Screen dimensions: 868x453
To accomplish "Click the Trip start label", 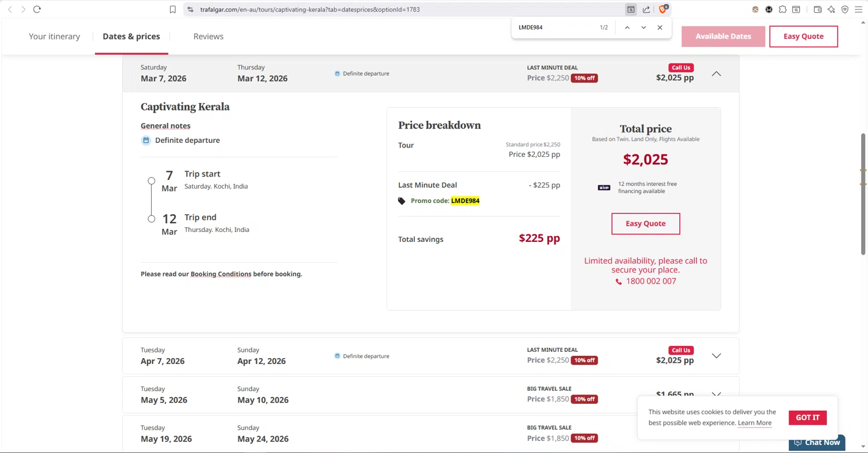I will pos(203,174).
